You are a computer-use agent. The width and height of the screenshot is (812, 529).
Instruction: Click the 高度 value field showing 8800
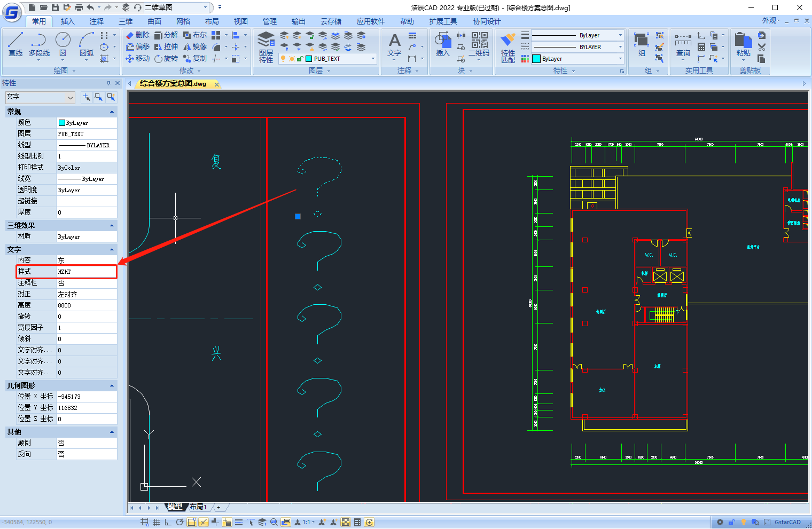click(87, 305)
